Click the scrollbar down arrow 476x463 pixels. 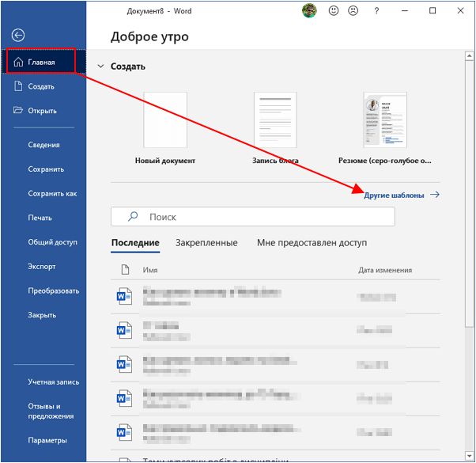coord(470,456)
